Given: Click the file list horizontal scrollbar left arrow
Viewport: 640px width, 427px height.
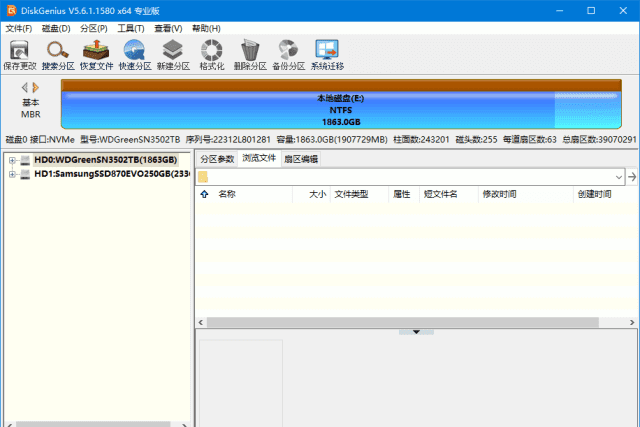Looking at the screenshot, I should (201, 322).
